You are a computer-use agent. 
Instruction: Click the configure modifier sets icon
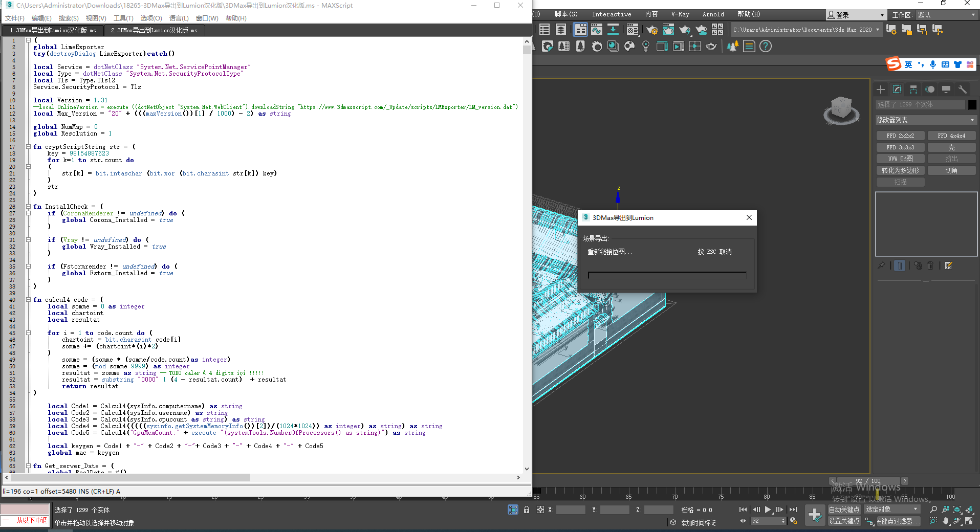(949, 265)
